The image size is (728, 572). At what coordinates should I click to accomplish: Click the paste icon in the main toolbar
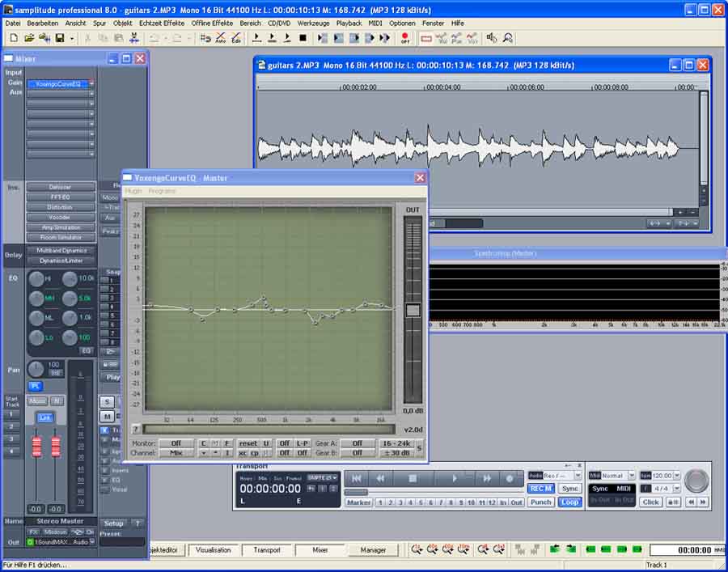(119, 38)
